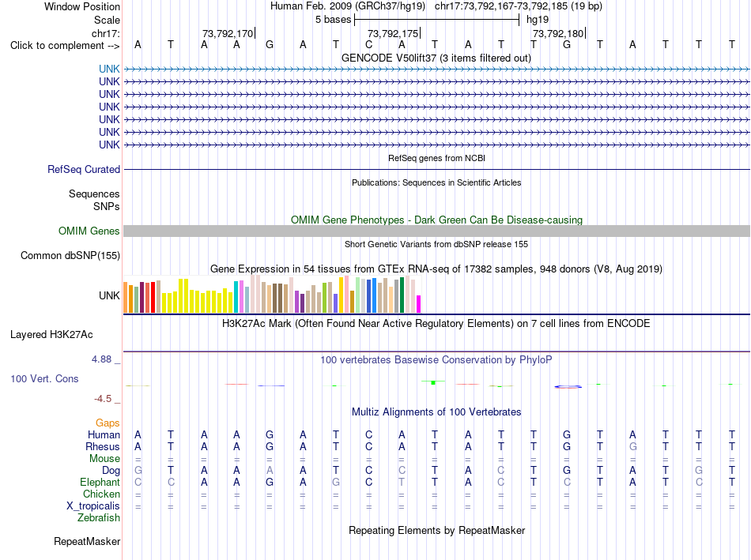The width and height of the screenshot is (751, 560).
Task: Click the gray OMIM Genes bar
Action: 436,231
